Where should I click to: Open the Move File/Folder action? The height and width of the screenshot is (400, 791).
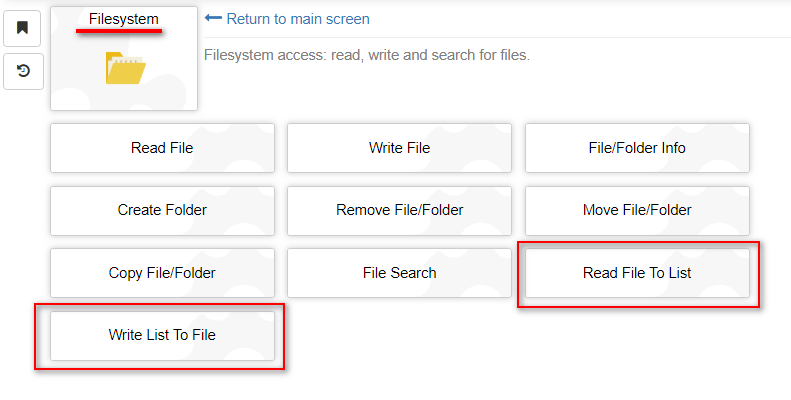pos(637,210)
